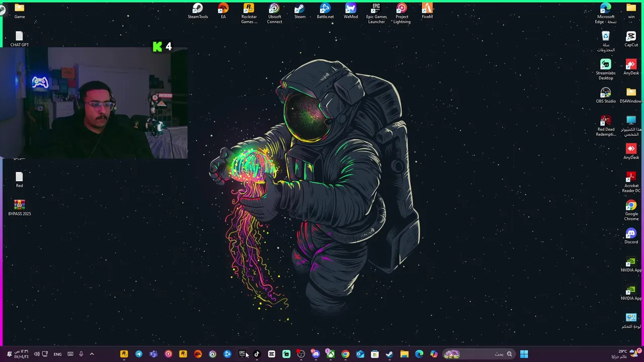644x362 pixels.
Task: Launch Google Chrome from desktop
Action: (631, 211)
